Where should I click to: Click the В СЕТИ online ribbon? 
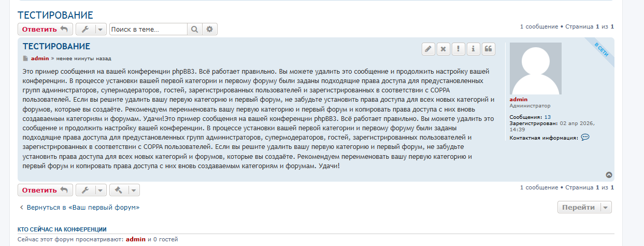[601, 51]
